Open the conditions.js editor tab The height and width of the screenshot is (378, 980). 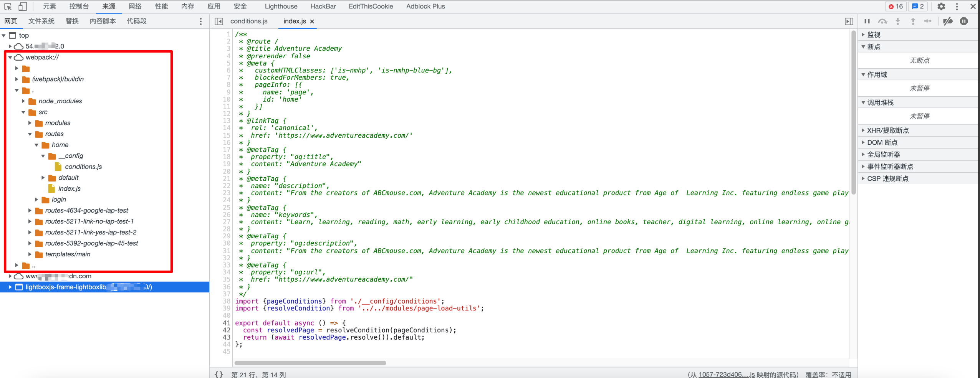coord(249,21)
